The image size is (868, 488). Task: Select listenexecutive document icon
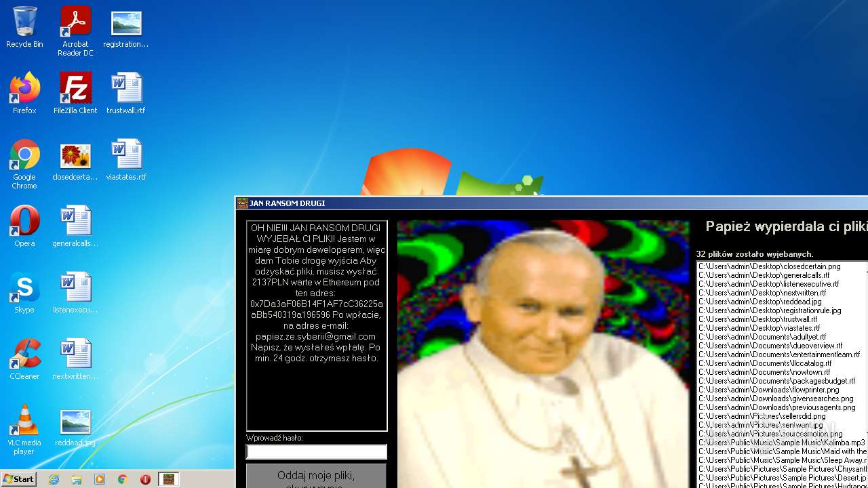point(75,293)
